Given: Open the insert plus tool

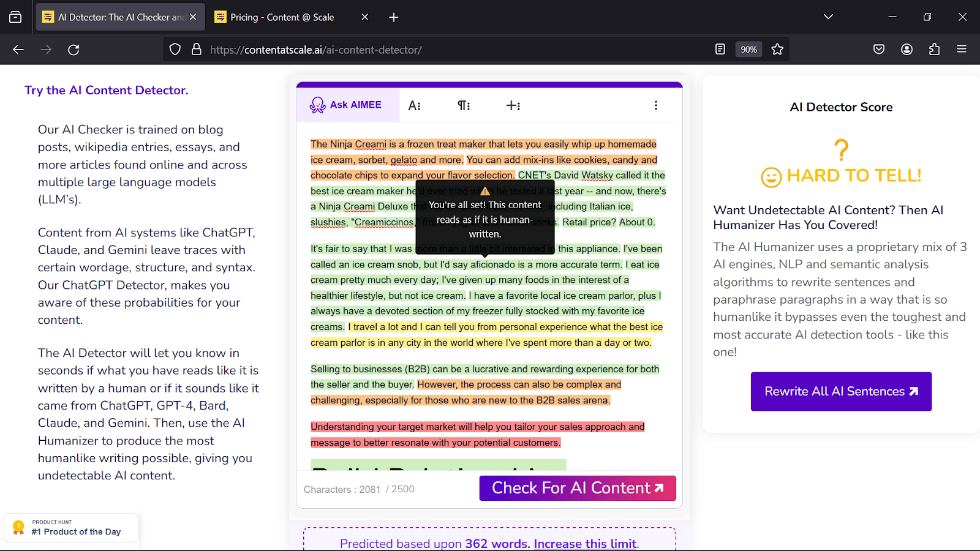Looking at the screenshot, I should (x=513, y=106).
